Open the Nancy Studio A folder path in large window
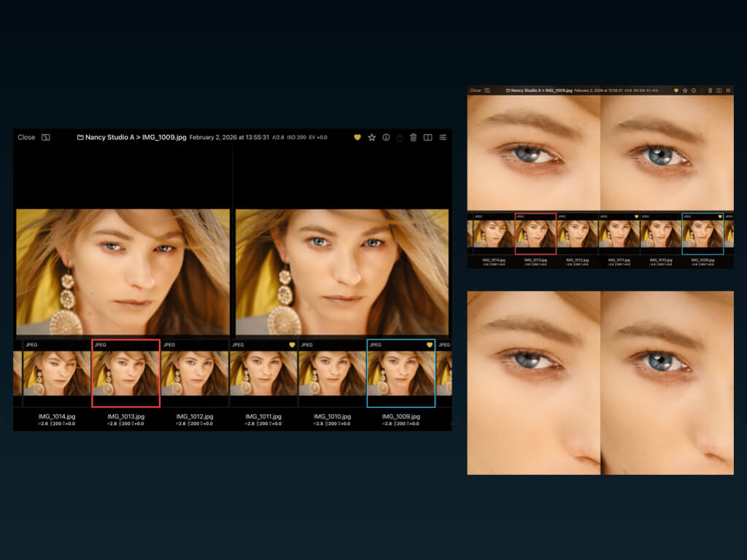This screenshot has width=747, height=560. [x=109, y=137]
